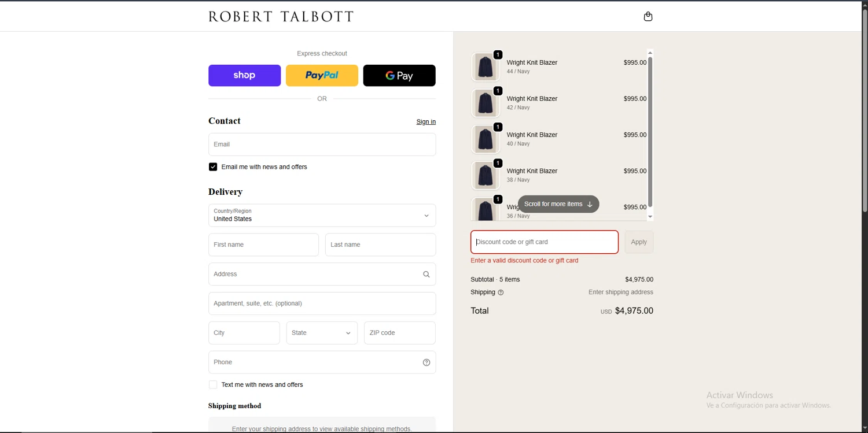Click the Apply discount button
The width and height of the screenshot is (868, 433).
pyautogui.click(x=639, y=242)
